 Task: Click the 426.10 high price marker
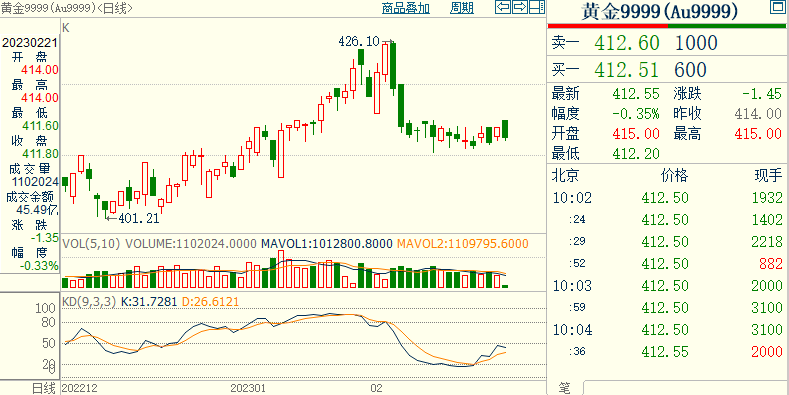click(x=358, y=41)
